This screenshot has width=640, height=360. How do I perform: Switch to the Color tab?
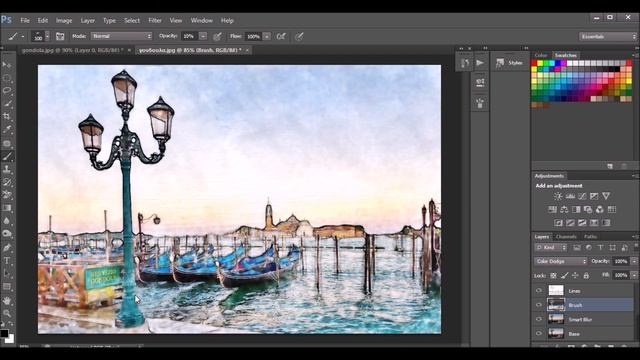(541, 55)
